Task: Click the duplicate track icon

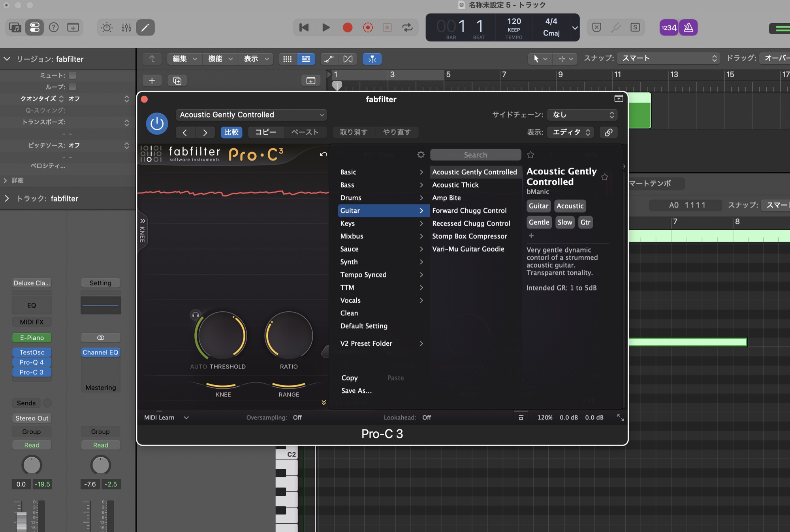Action: 177,81
